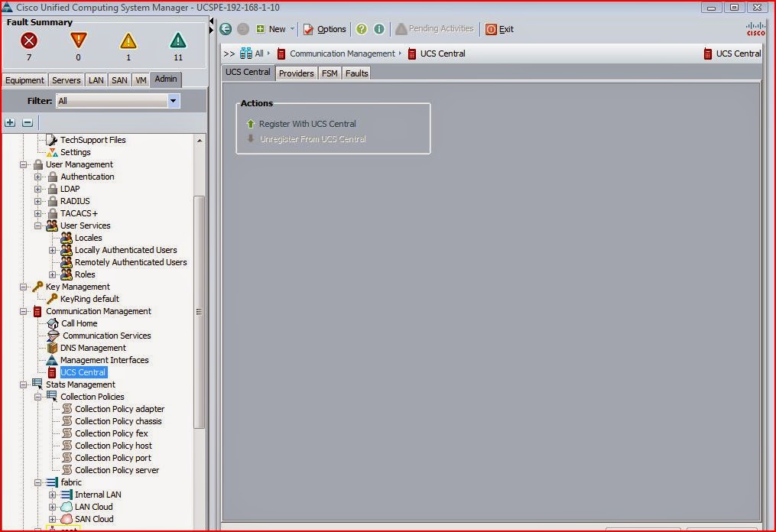
Task: Open the Providers tab
Action: 297,73
